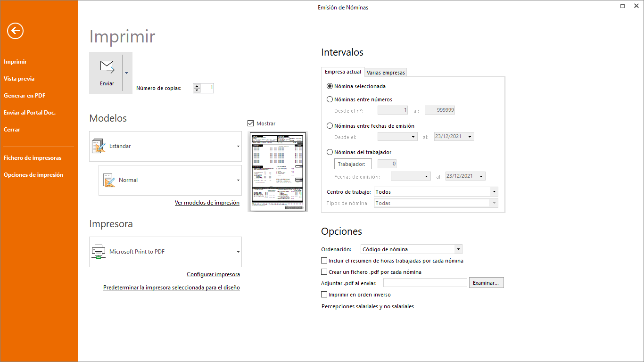Image resolution: width=644 pixels, height=362 pixels.
Task: Select Imprimir in the sidebar
Action: (x=15, y=62)
